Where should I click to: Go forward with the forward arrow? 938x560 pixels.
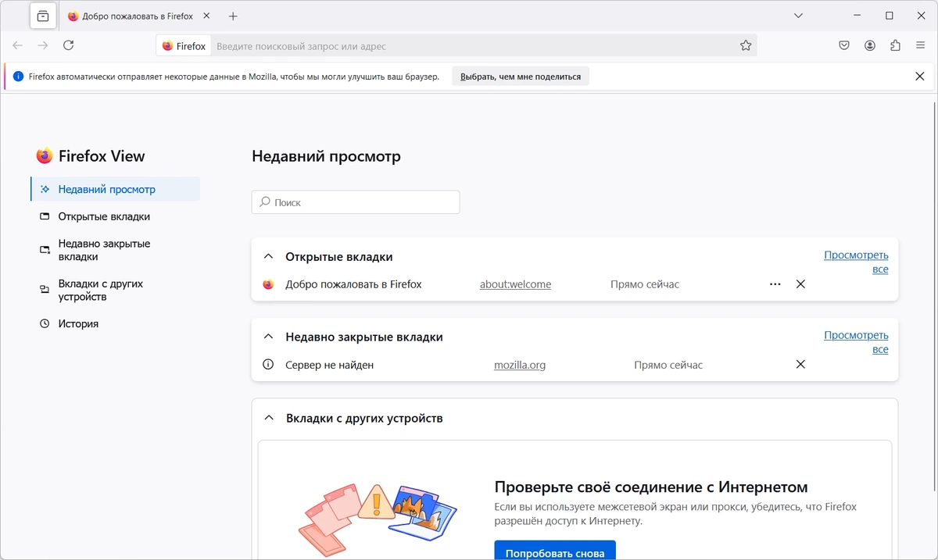[43, 45]
